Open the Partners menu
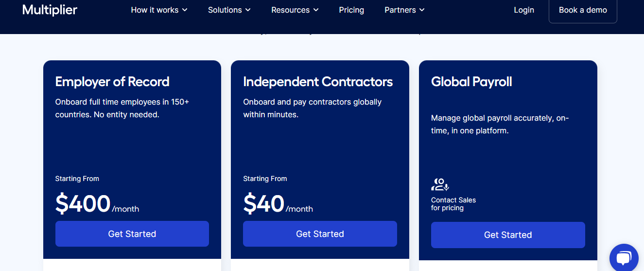Screen dimensions: 644x271 [400, 10]
